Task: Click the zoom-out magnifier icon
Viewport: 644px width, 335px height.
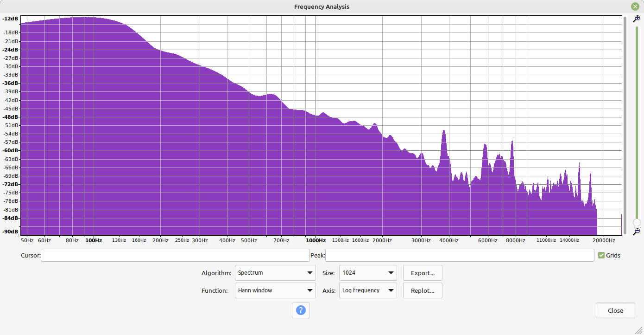Action: point(637,231)
